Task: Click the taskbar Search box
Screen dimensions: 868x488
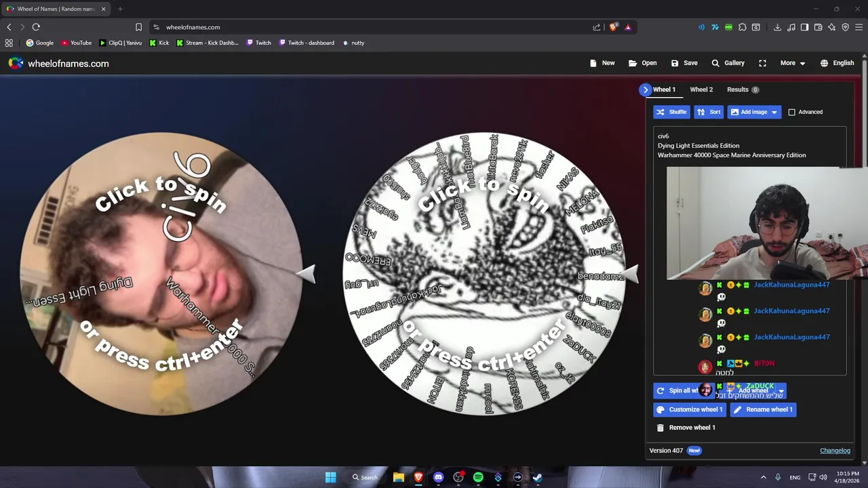Action: click(365, 477)
